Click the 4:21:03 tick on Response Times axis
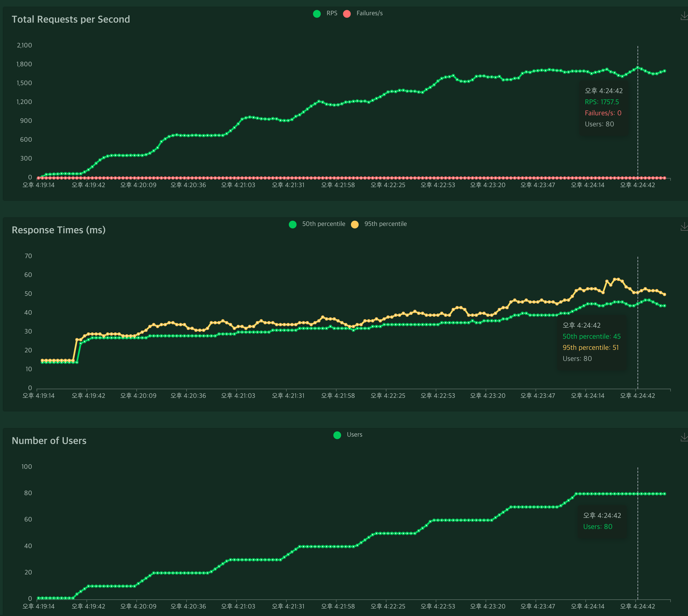This screenshot has height=616, width=688. click(238, 396)
